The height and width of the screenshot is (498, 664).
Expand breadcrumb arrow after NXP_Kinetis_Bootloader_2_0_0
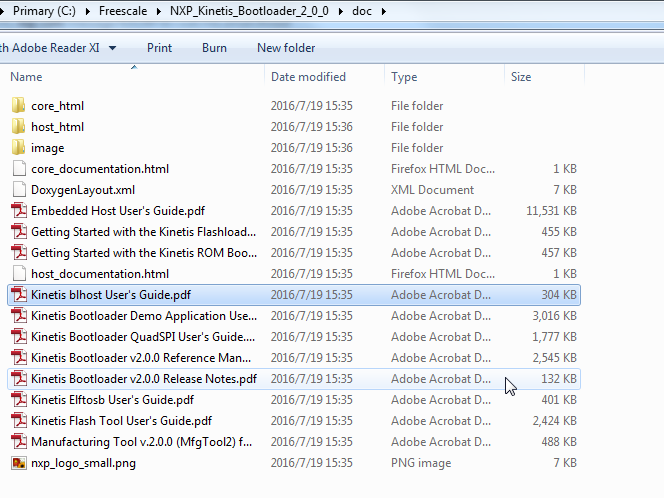[340, 11]
